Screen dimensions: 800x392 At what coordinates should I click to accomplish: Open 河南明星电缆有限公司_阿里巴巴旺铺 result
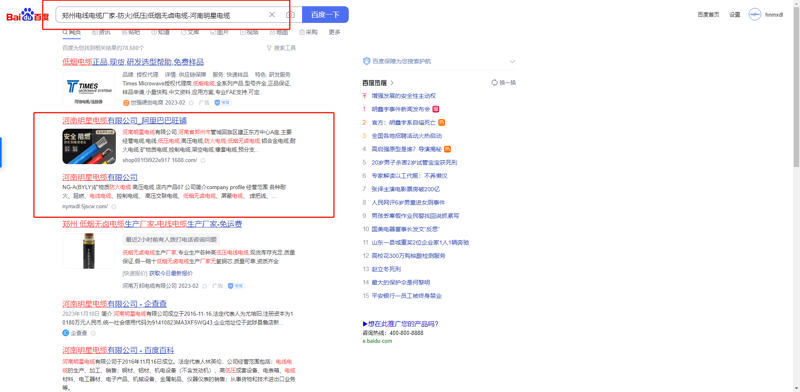pos(124,121)
